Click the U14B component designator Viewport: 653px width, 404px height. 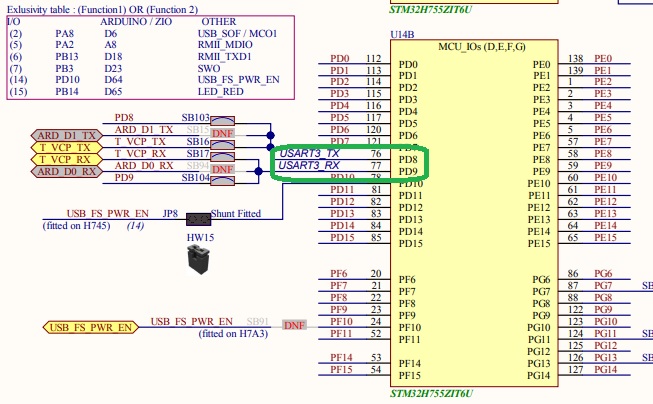point(402,35)
